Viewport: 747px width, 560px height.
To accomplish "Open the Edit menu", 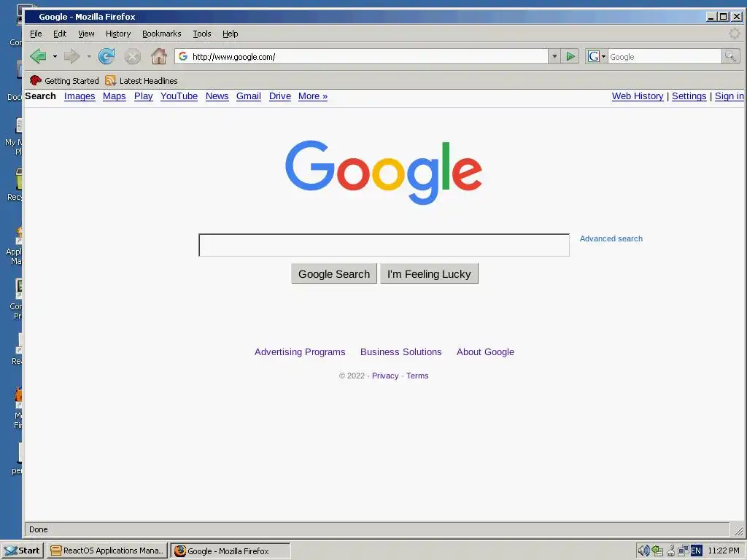I will coord(60,34).
